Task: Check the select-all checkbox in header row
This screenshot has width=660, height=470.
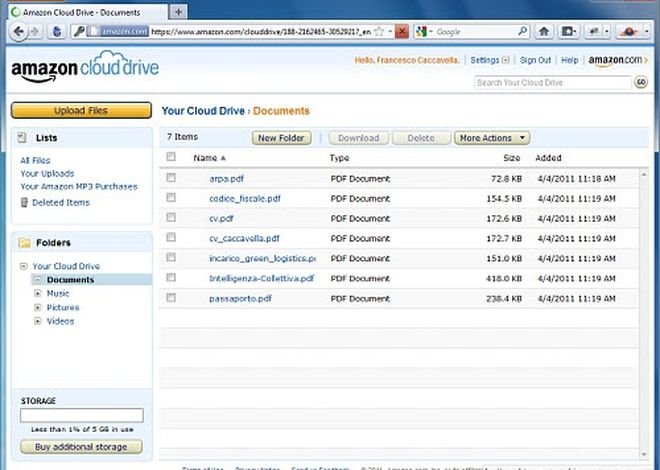Action: point(171,157)
